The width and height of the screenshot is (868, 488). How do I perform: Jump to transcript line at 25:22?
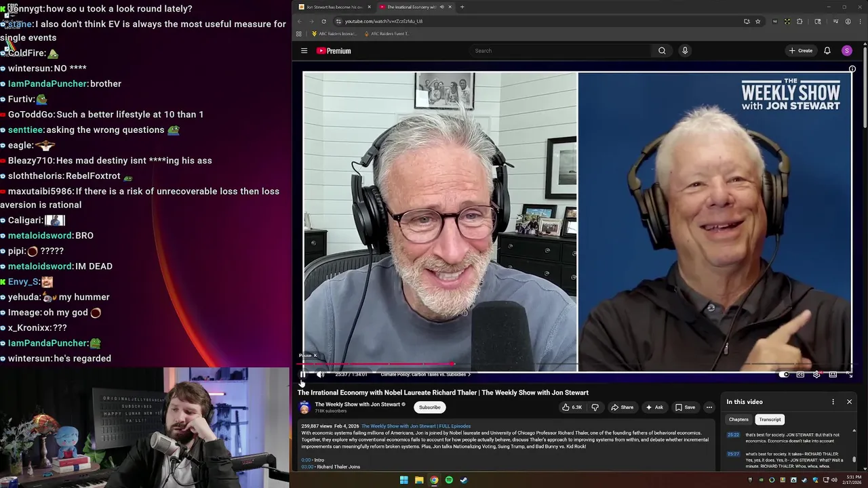click(x=733, y=434)
